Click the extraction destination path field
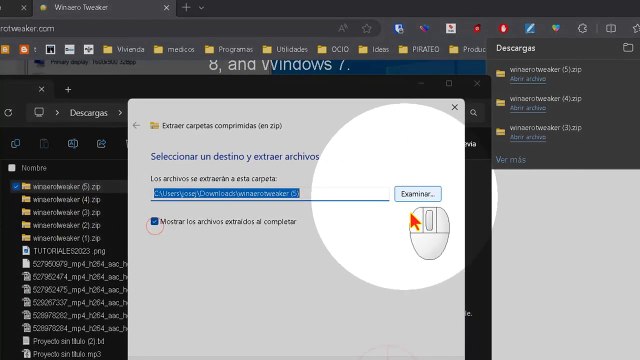Viewport: 640px width, 360px height. (x=270, y=193)
